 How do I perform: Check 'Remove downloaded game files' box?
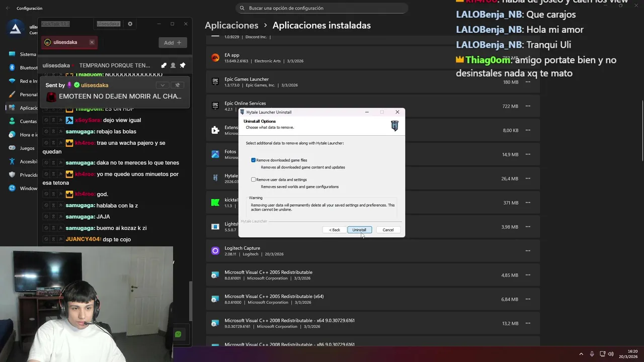[253, 160]
